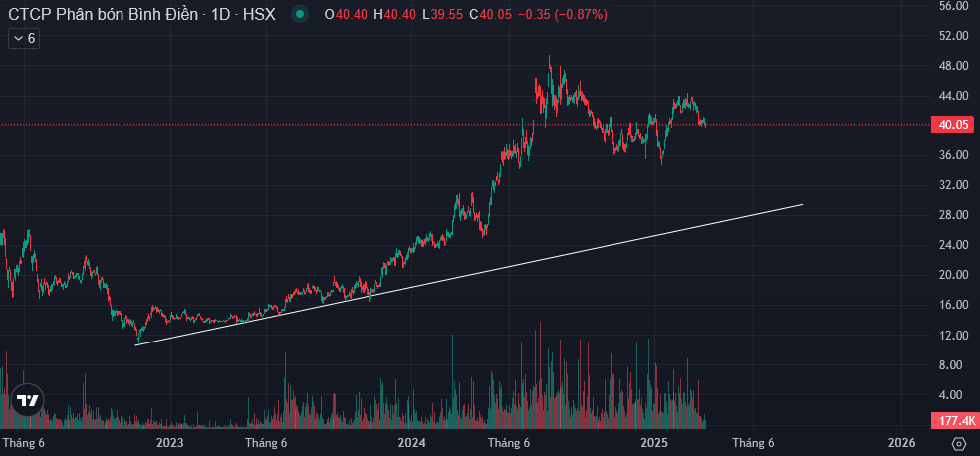Click the low value L39.55 in legend
980x456 pixels.
(444, 14)
